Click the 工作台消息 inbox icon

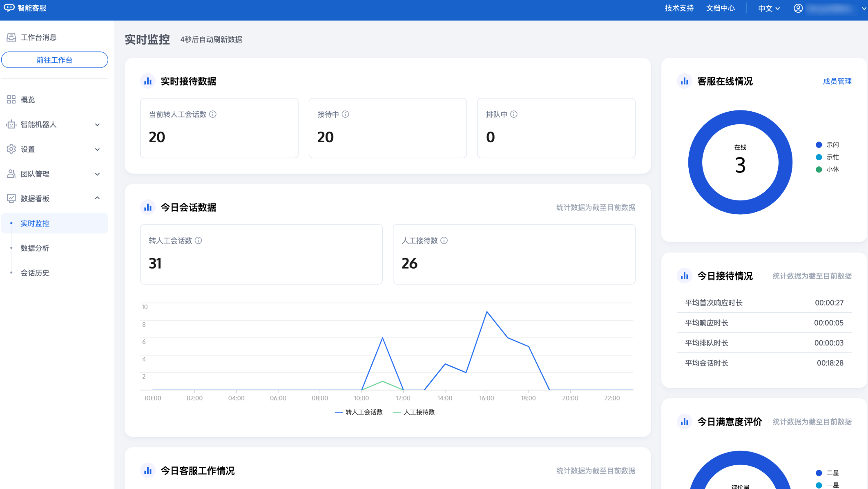(x=11, y=38)
